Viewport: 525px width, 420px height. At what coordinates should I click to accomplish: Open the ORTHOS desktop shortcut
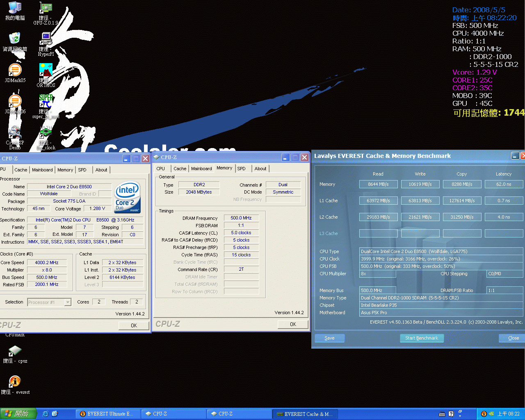tap(46, 75)
